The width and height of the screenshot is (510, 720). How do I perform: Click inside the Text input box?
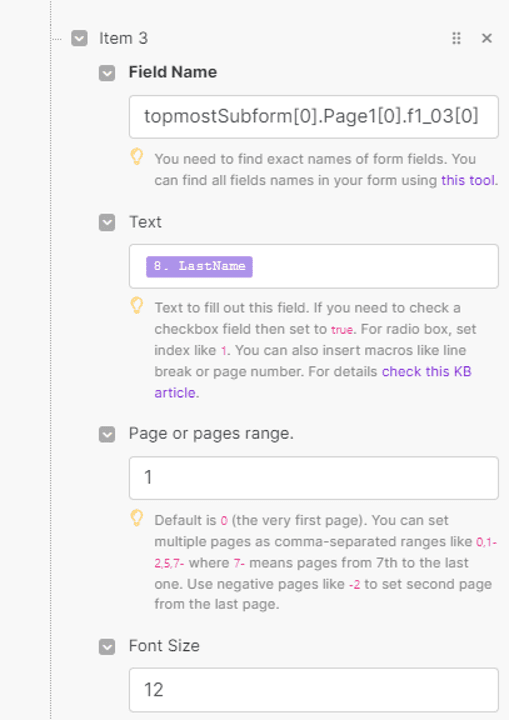[x=314, y=266]
